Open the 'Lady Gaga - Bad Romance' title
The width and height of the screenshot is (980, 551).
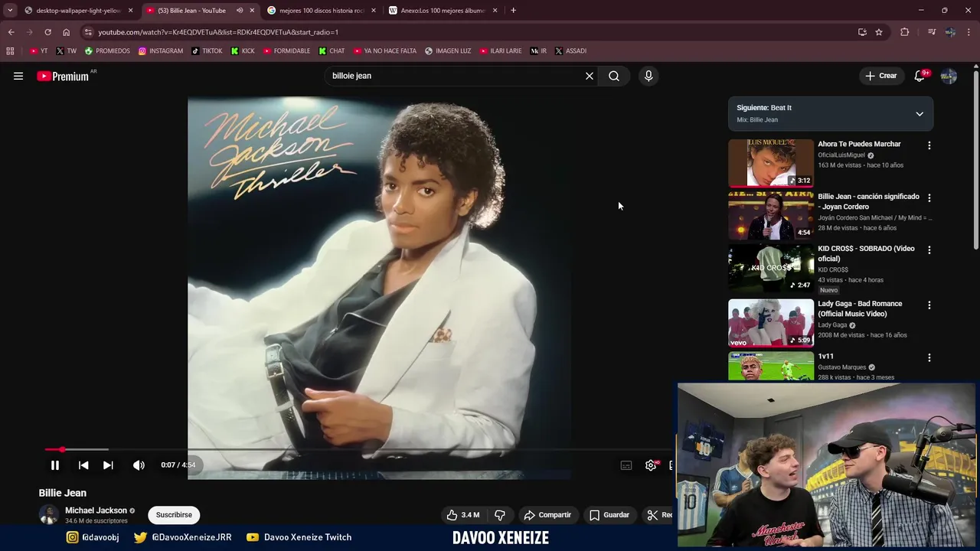tap(860, 308)
